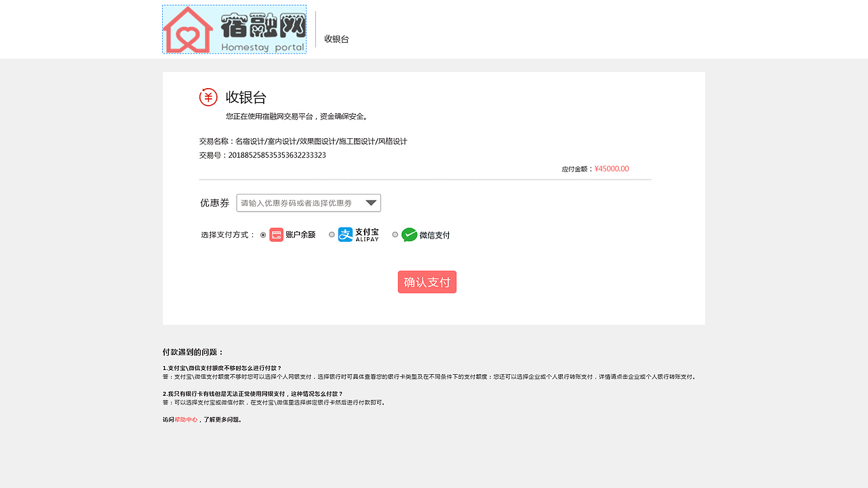Open the 优惠券 coupon selector dropdown

tap(309, 203)
